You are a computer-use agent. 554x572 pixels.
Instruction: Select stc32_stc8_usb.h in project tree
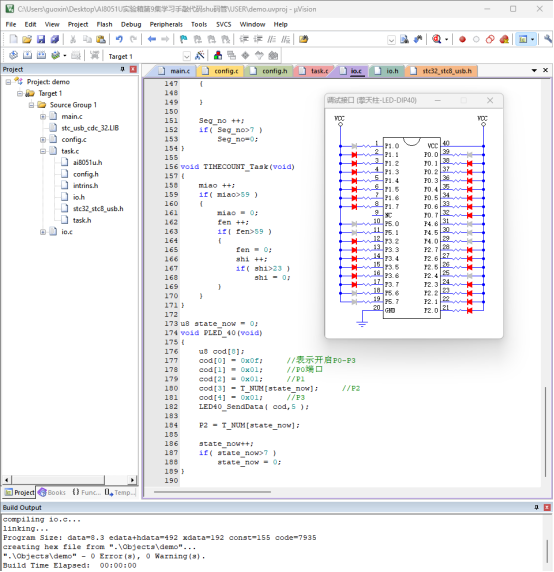coord(98,209)
